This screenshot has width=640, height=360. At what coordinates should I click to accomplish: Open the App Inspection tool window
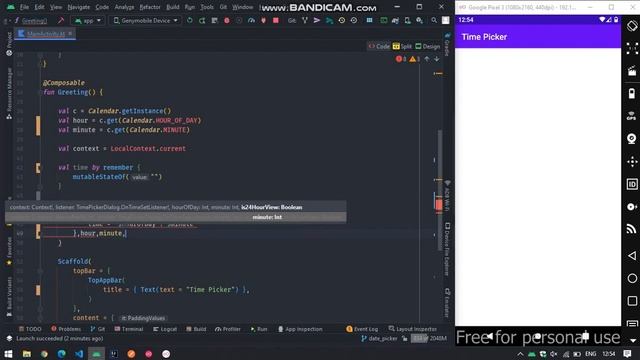(x=300, y=329)
